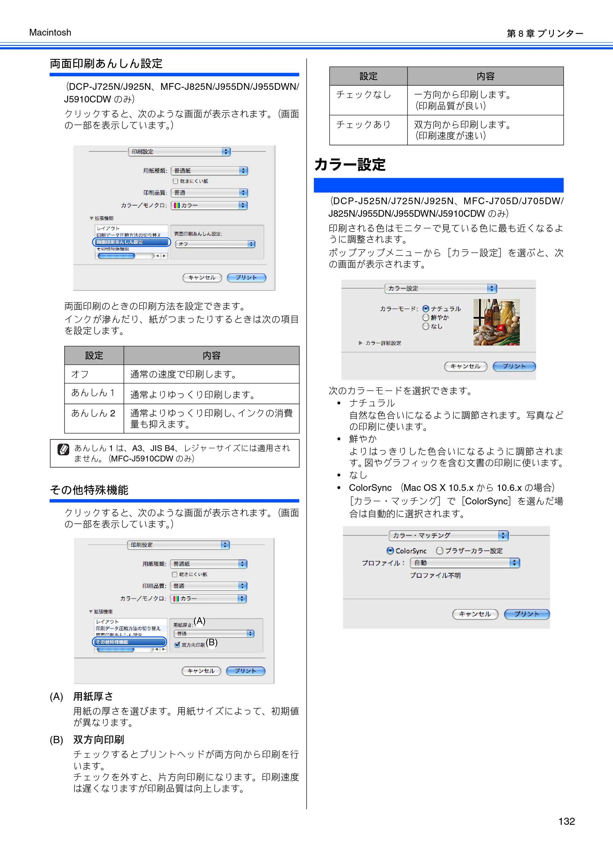This screenshot has height=868, width=613.
Task: Collapse 拡張機能 triangle in the 両面印刷あんしん設定 dialog
Action: (91, 218)
